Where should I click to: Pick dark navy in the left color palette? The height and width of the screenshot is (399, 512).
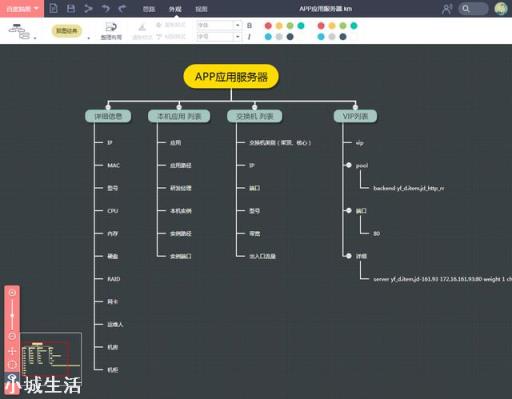coord(290,37)
